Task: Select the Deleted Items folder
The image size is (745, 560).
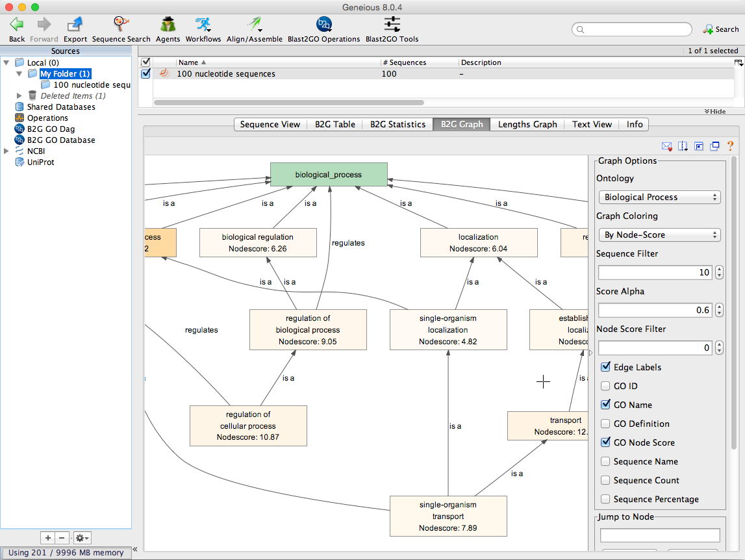Action: click(x=73, y=96)
